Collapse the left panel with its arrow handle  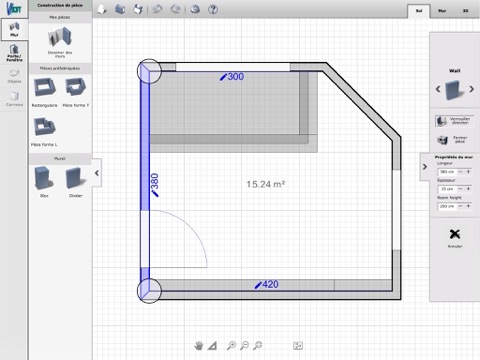point(97,173)
